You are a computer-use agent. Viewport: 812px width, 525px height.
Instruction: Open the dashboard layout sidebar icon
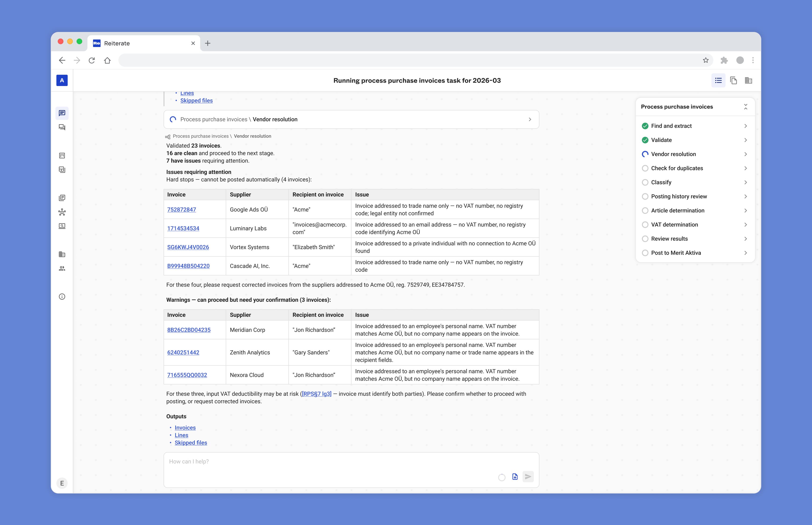[62, 169]
